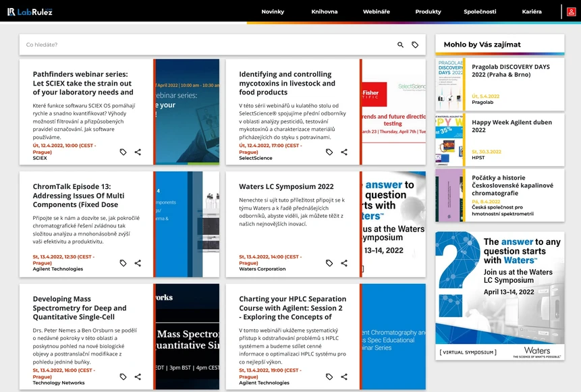Tag the SCIEX Pathfinders webinar card
Viewport: 581px width, 392px height.
click(123, 152)
